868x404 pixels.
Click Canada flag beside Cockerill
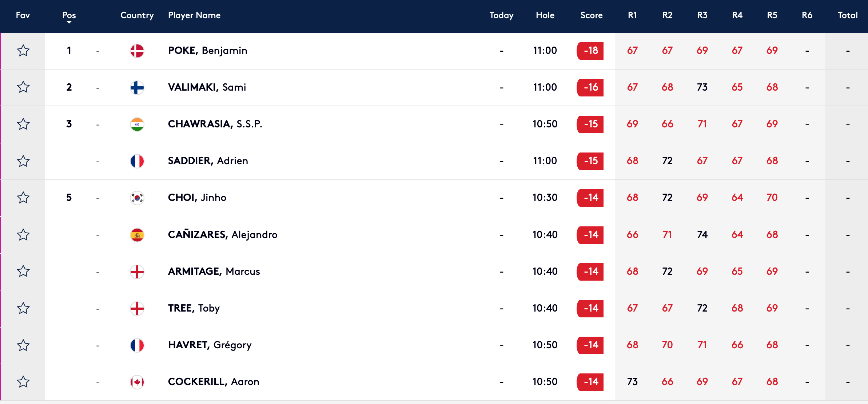click(x=137, y=382)
